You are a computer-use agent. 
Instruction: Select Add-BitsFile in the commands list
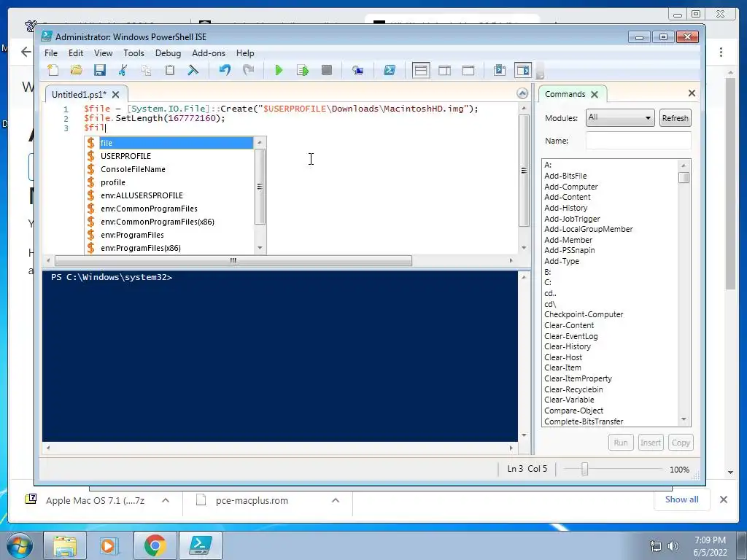[565, 176]
